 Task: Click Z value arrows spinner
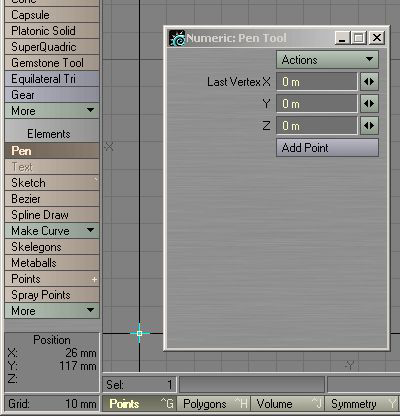click(369, 126)
